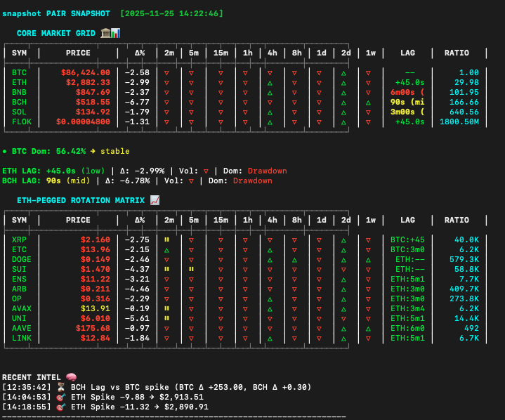Click the BCH change value -6.77
The image size is (505, 420).
(137, 102)
